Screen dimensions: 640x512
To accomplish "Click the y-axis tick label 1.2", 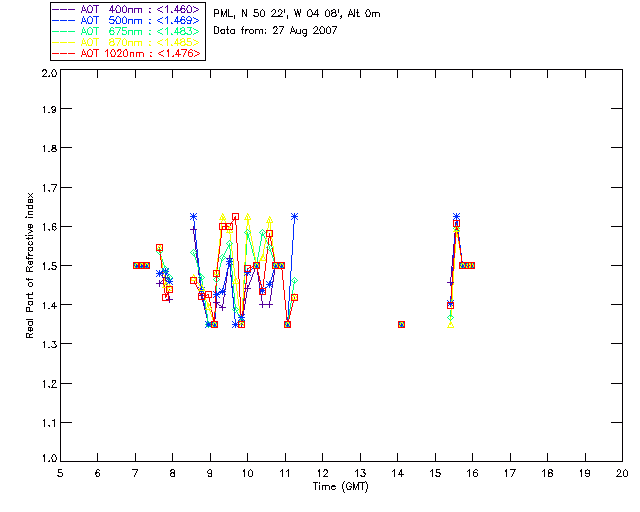I will 49,384.
